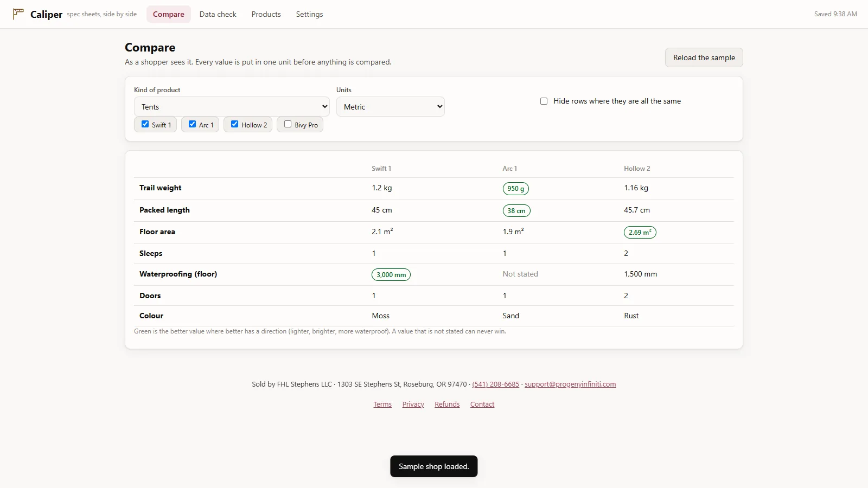Open the Data check tab

218,14
